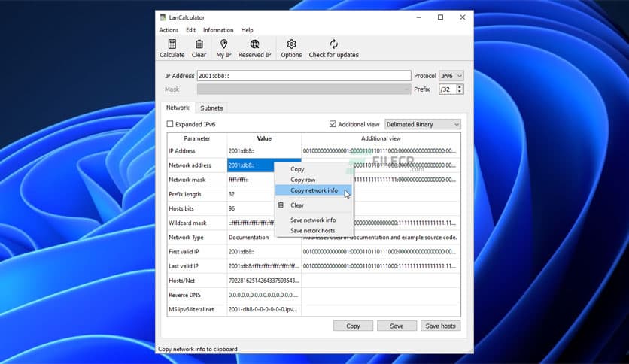The width and height of the screenshot is (629, 364).
Task: Click the Wildcard mask parameter label
Action: 187,223
